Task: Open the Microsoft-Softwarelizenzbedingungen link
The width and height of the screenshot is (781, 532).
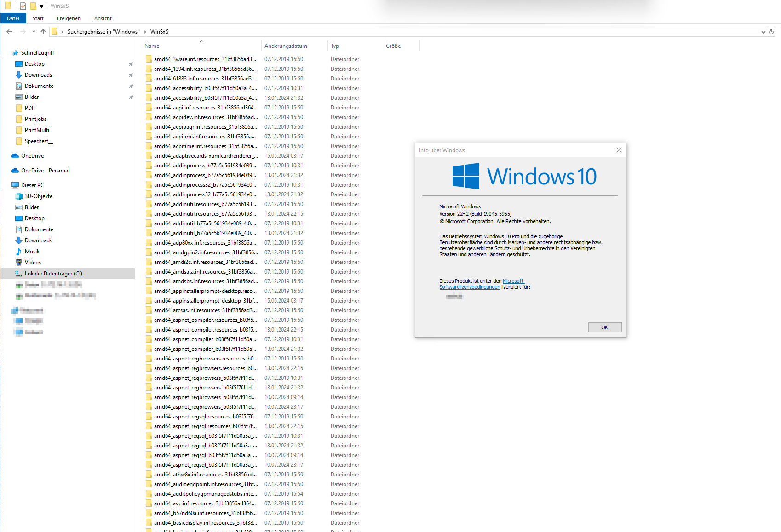Action: point(482,284)
